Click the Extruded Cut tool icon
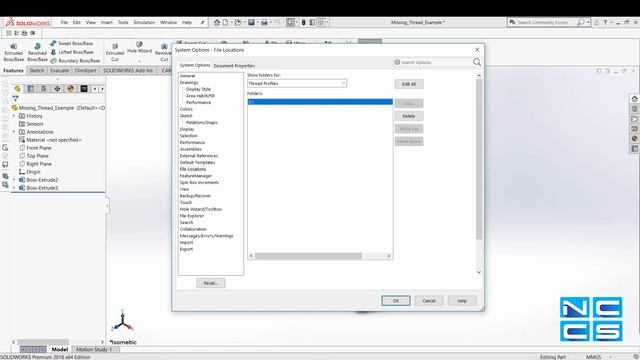 115,47
